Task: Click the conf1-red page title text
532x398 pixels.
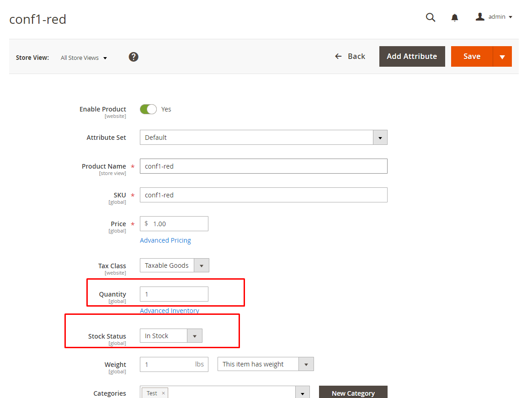Action: (x=37, y=19)
